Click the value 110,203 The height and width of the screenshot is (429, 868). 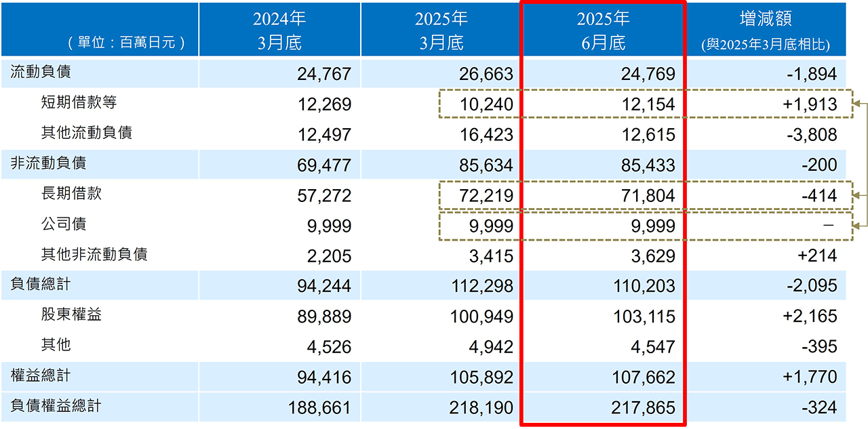644,287
